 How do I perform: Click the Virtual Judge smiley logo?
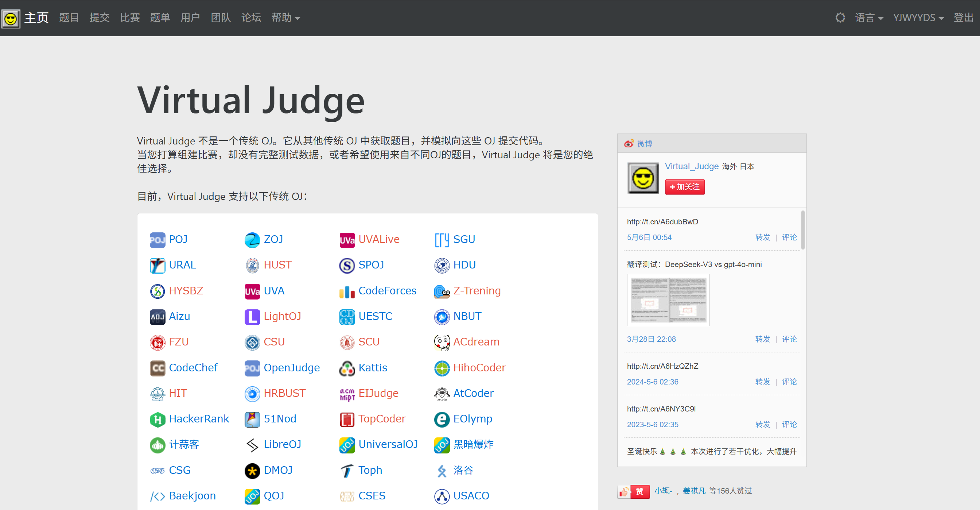(11, 18)
